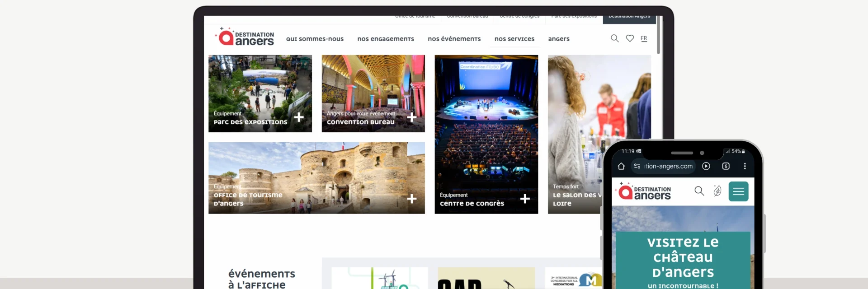The height and width of the screenshot is (289, 868).
Task: Open the 'nos services' menu
Action: pyautogui.click(x=514, y=39)
